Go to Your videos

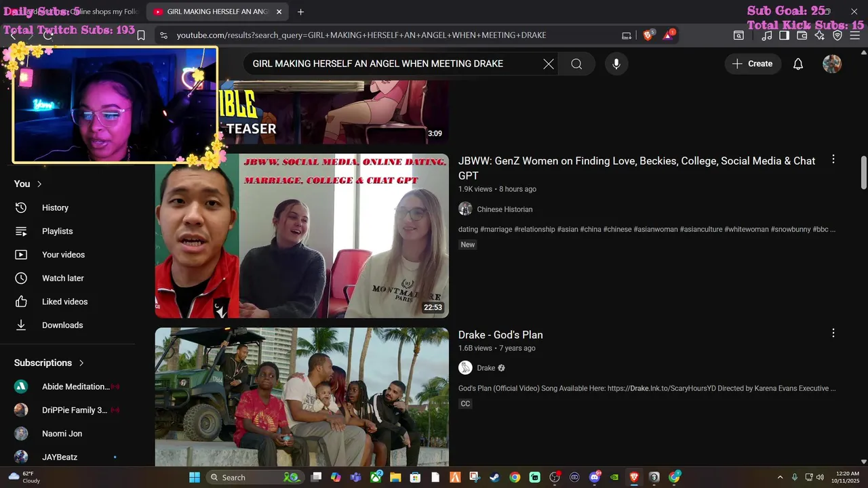click(x=63, y=255)
